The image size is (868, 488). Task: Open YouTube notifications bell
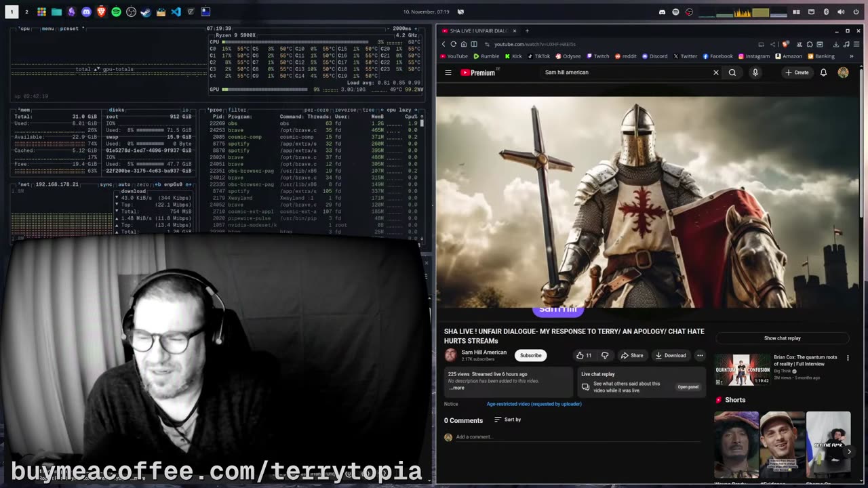point(823,73)
